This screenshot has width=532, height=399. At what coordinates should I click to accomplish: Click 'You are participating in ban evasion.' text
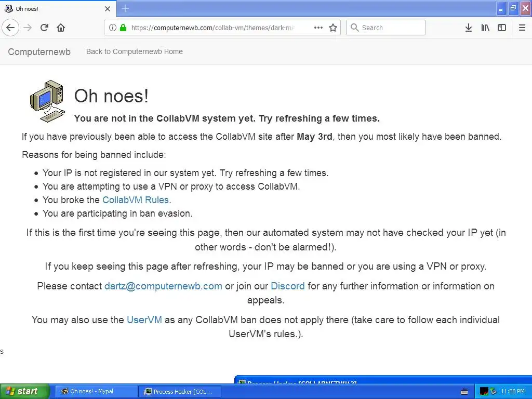click(117, 214)
